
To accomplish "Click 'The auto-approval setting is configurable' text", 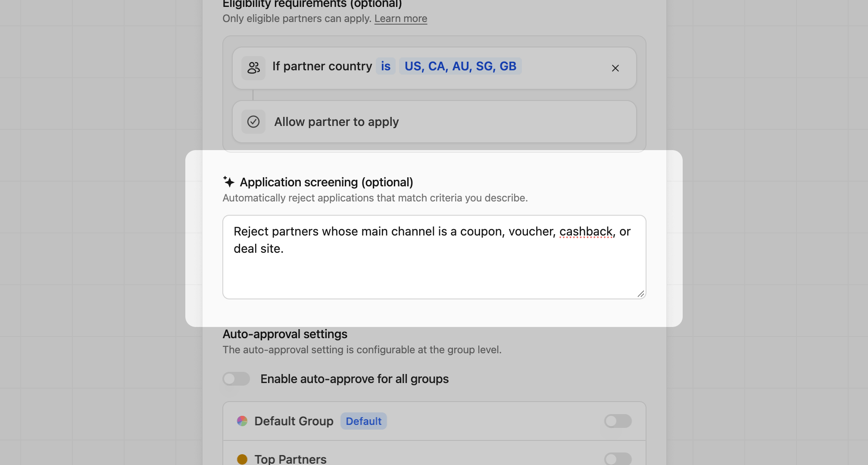I will click(x=362, y=350).
